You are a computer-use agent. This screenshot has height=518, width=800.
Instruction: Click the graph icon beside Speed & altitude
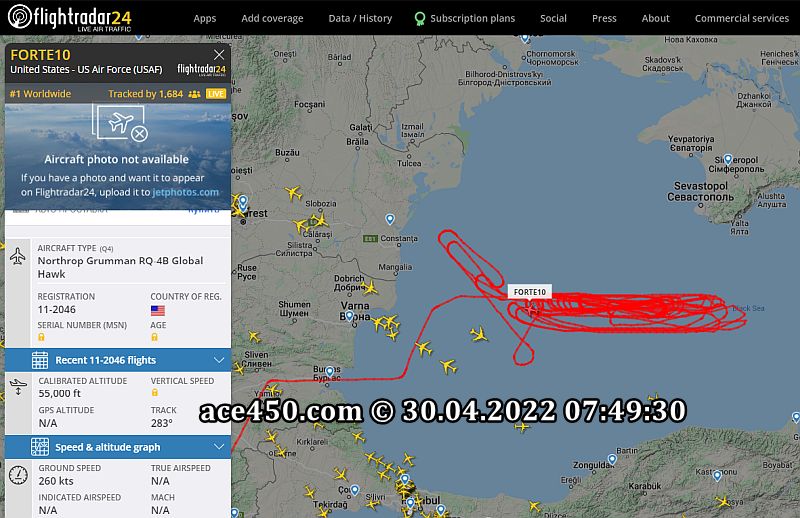click(40, 447)
